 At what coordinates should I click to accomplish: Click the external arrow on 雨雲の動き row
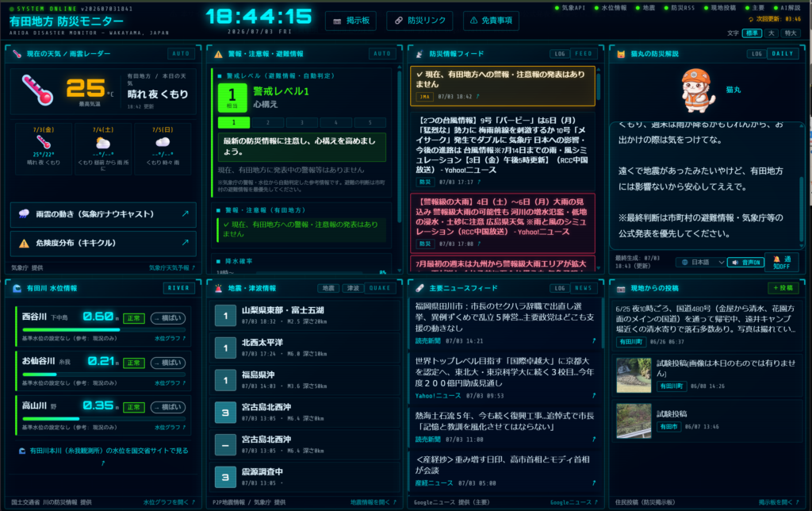(185, 213)
